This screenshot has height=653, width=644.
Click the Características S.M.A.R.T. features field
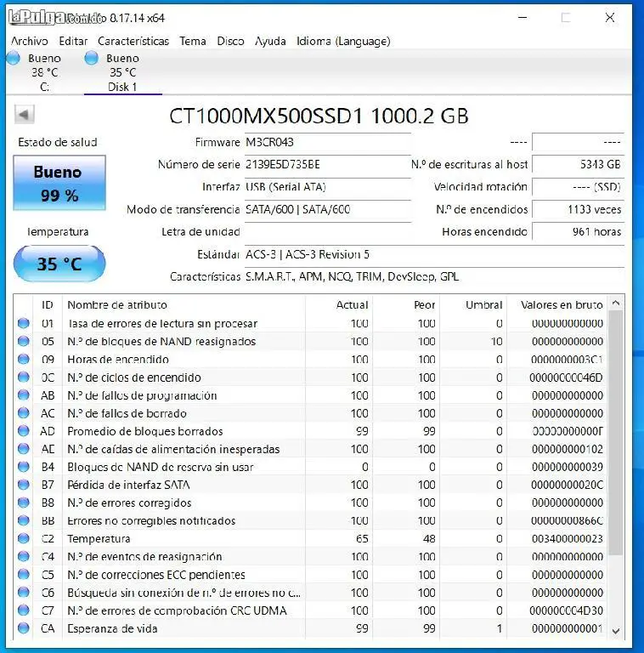coord(434,276)
